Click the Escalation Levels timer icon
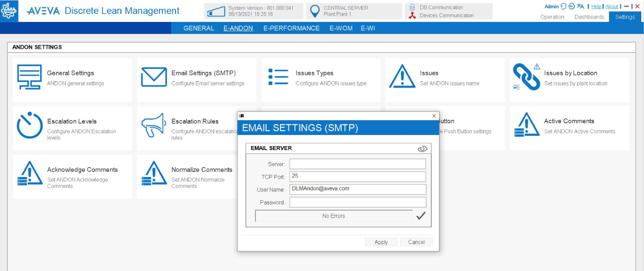This screenshot has height=271, width=644. [x=29, y=125]
